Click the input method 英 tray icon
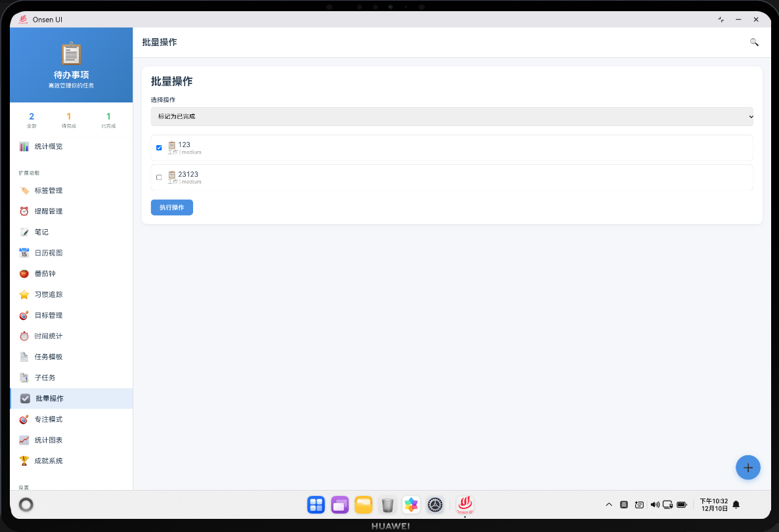 [624, 504]
